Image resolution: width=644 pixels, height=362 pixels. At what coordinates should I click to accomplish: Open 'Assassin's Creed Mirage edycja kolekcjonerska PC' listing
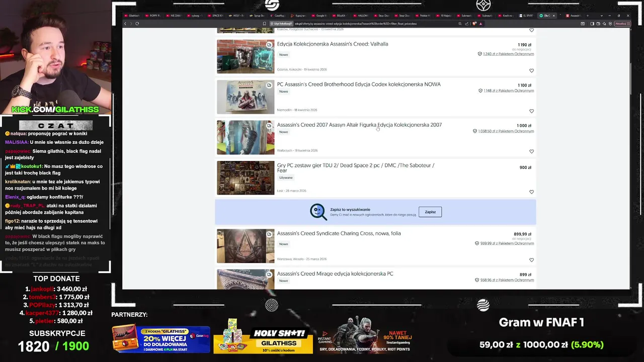(335, 274)
